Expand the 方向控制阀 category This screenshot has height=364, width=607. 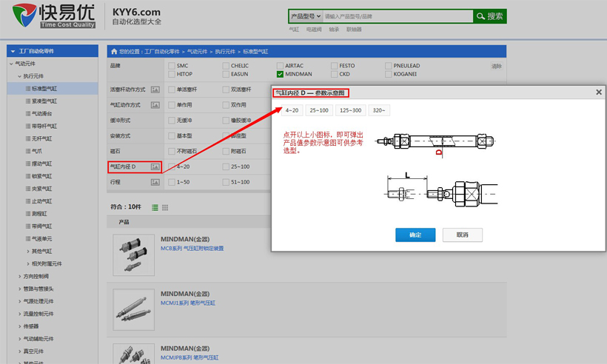(x=19, y=276)
